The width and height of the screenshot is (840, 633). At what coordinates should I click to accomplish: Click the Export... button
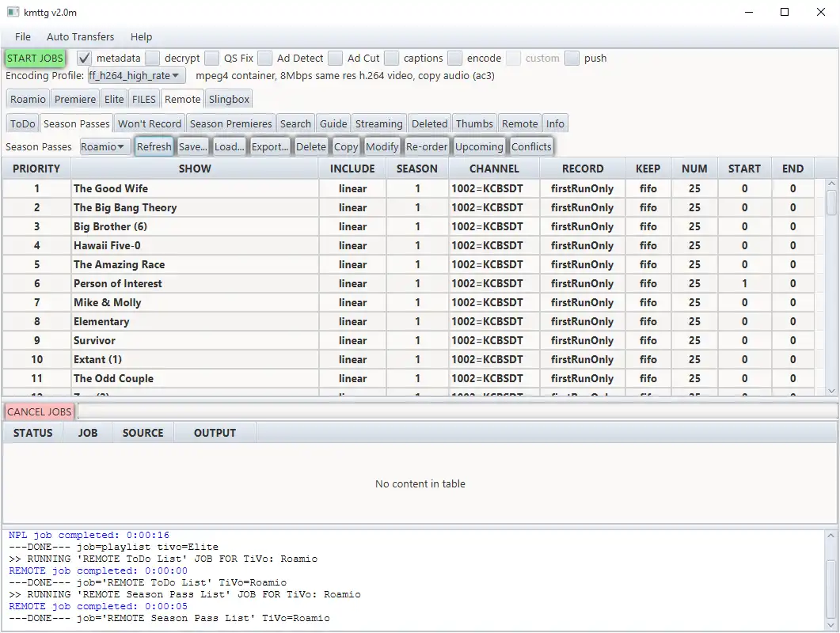tap(270, 146)
